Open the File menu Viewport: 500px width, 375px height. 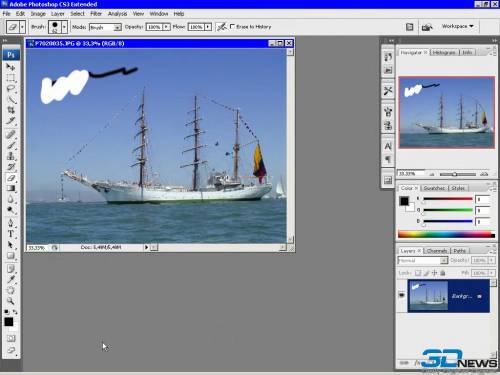(6, 14)
